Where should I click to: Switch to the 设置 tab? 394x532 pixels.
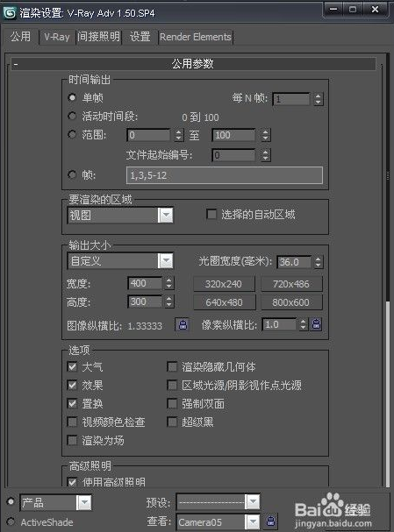point(140,37)
